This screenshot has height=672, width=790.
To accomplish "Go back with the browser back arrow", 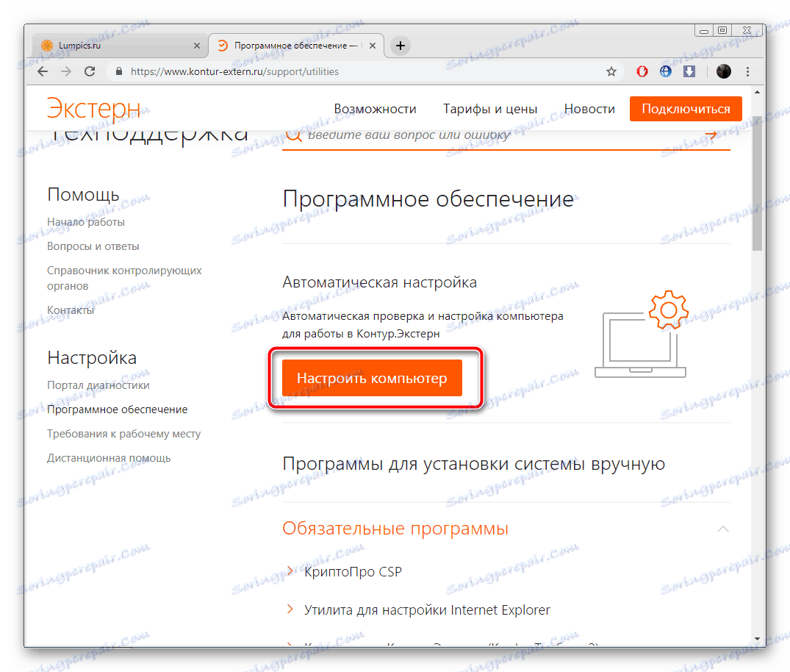I will click(x=43, y=71).
